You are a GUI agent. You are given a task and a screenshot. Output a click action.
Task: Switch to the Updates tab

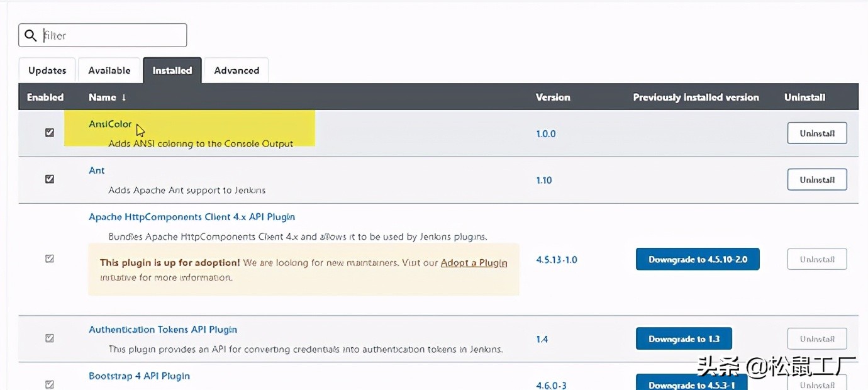[x=47, y=70]
